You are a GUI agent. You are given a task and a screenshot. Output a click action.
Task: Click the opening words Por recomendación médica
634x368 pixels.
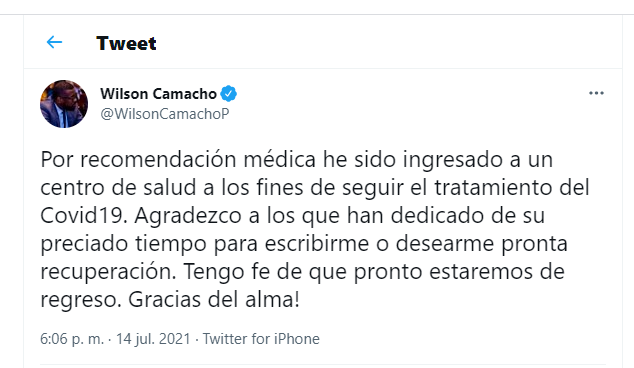click(x=178, y=160)
